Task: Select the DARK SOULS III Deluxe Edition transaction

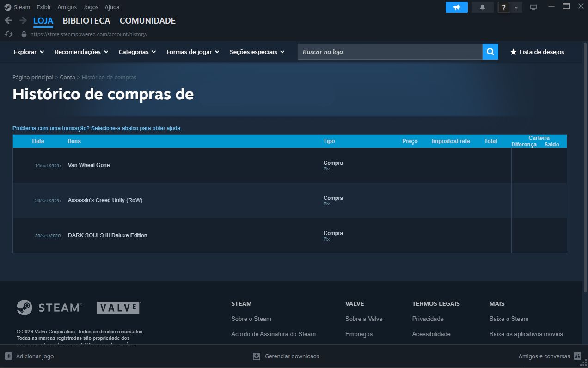Action: (x=289, y=235)
